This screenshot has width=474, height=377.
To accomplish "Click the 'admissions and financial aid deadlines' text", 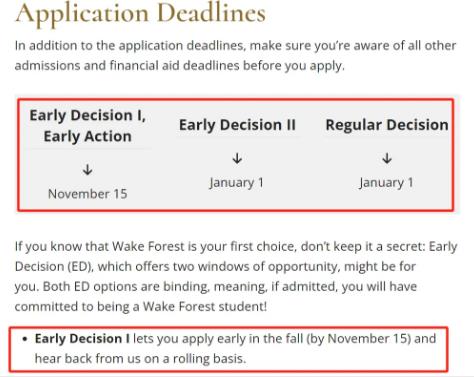I will pos(127,66).
